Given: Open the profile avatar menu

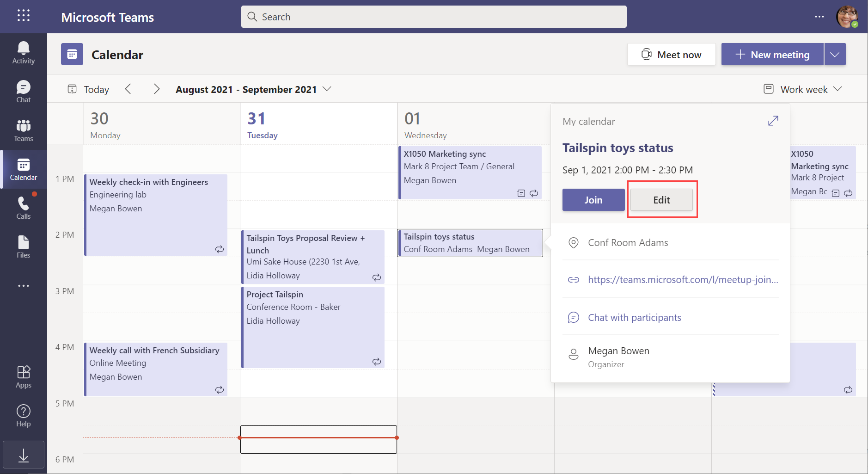Looking at the screenshot, I should click(847, 17).
